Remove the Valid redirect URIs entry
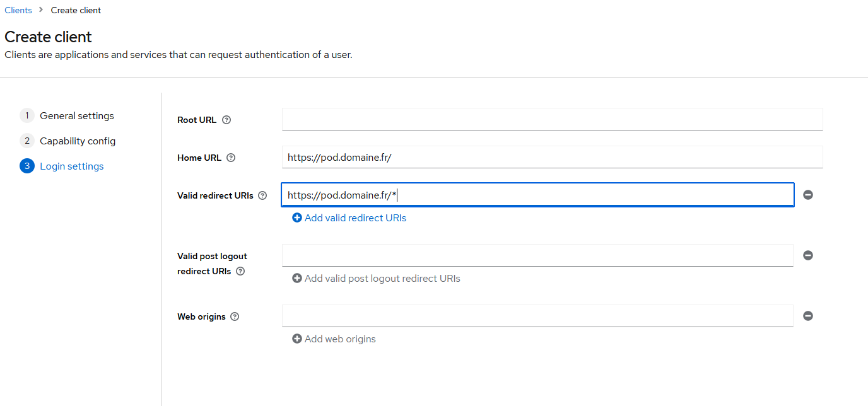This screenshot has height=406, width=868. pyautogui.click(x=808, y=195)
